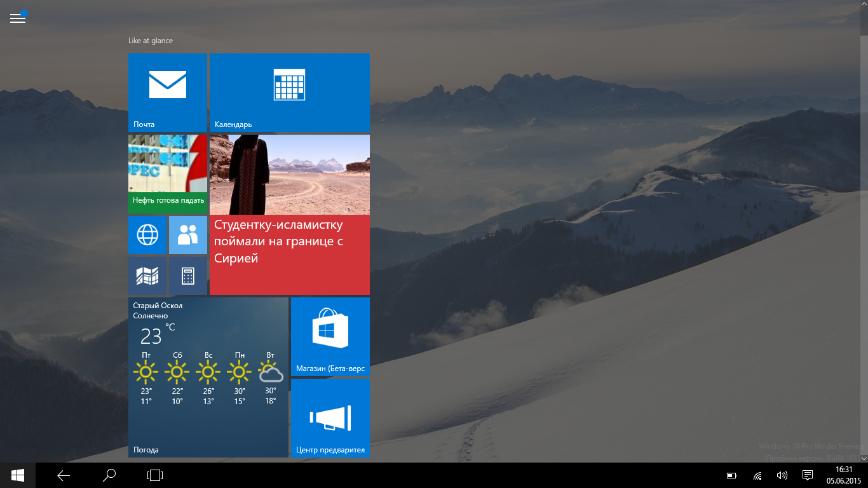Open the Центр предварител megaphone tile

[x=330, y=417]
